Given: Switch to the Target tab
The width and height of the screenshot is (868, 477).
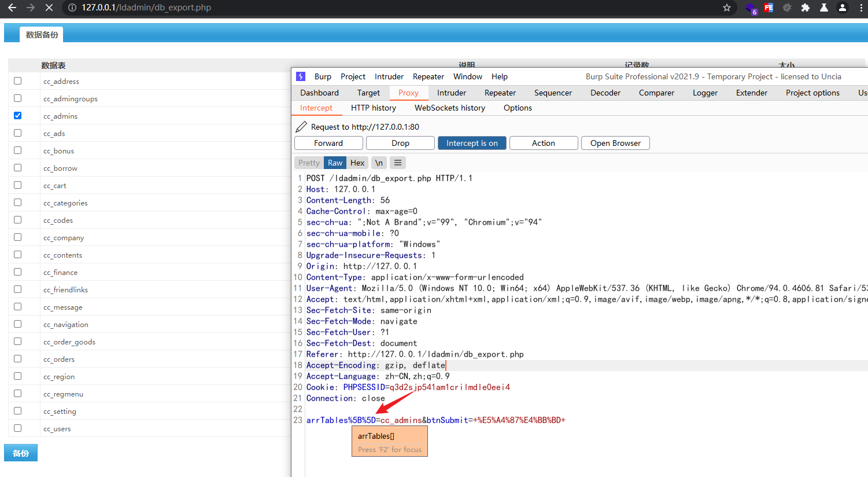Looking at the screenshot, I should (368, 93).
